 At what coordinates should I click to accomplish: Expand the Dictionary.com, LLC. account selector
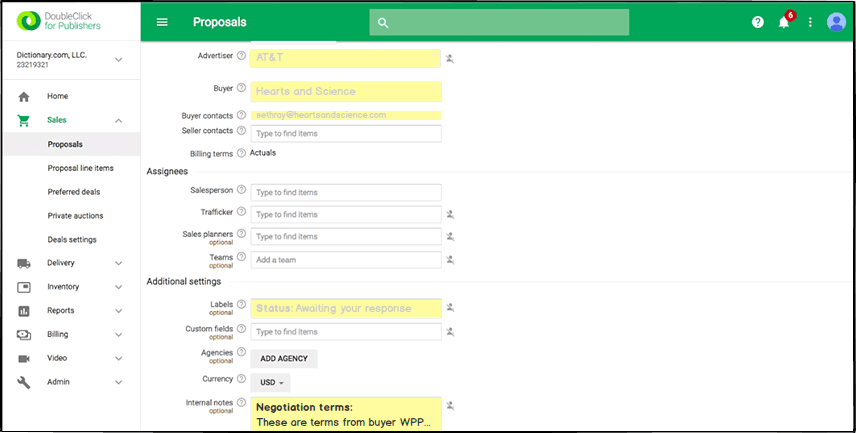(118, 60)
